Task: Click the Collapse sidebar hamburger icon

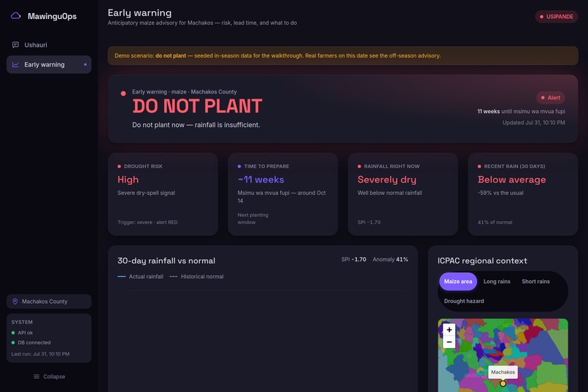Action: [x=36, y=376]
